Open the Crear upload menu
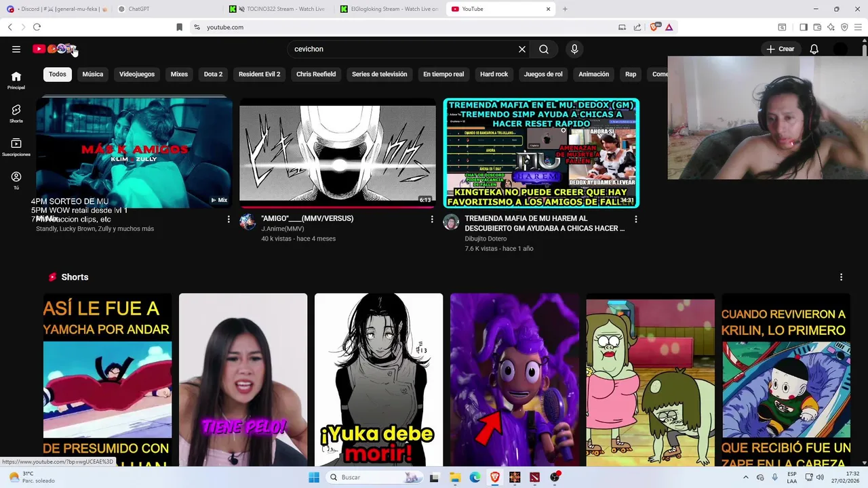 pyautogui.click(x=781, y=49)
